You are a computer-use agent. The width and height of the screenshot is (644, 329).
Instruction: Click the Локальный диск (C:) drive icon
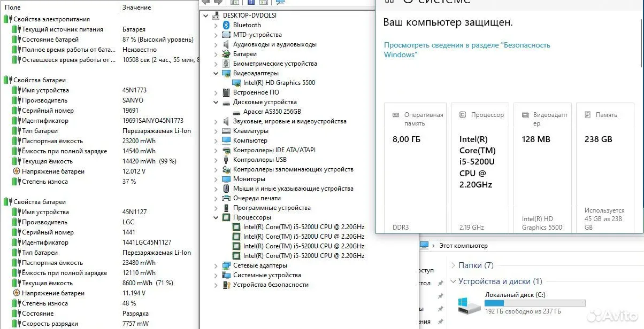(x=469, y=304)
